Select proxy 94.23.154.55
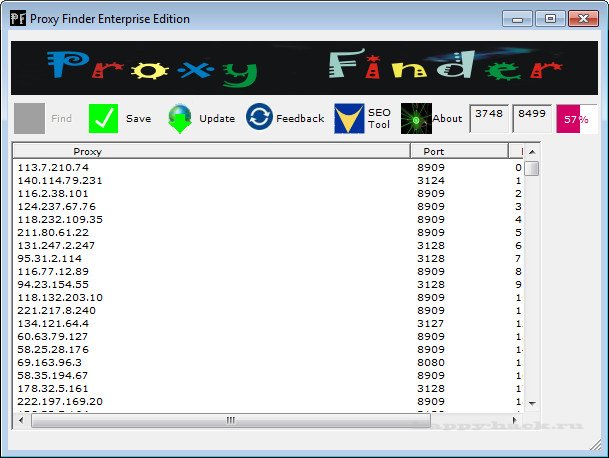Image resolution: width=609 pixels, height=458 pixels. (x=53, y=285)
